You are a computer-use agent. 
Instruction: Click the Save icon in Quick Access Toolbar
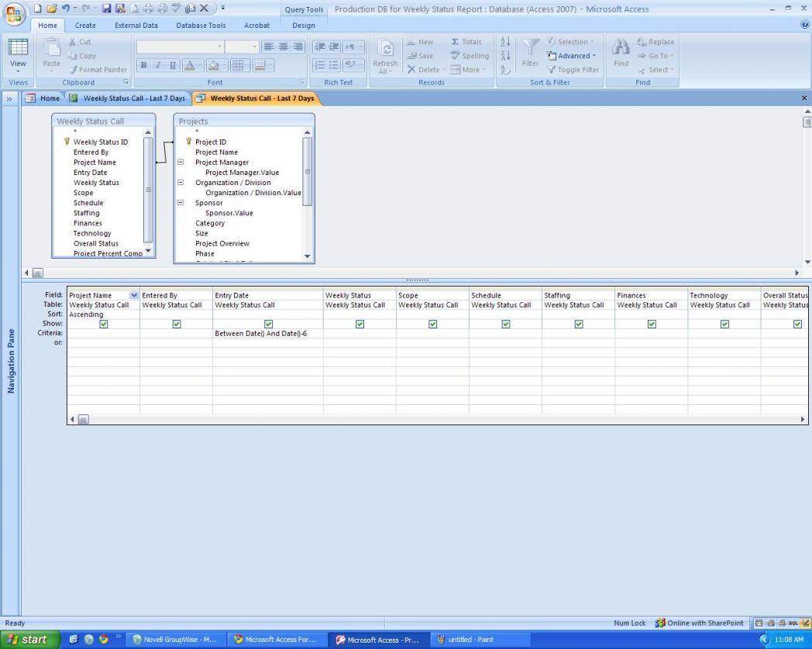(x=107, y=9)
